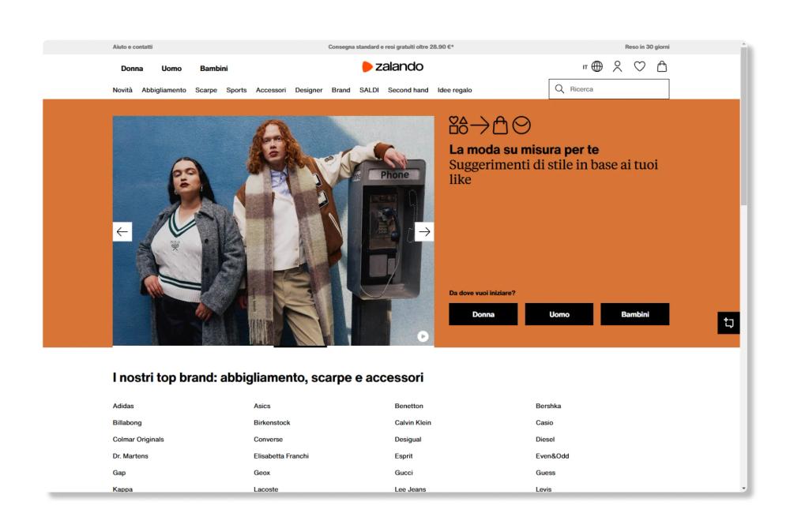790x532 pixels.
Task: Open the Sports menu
Action: click(x=236, y=90)
